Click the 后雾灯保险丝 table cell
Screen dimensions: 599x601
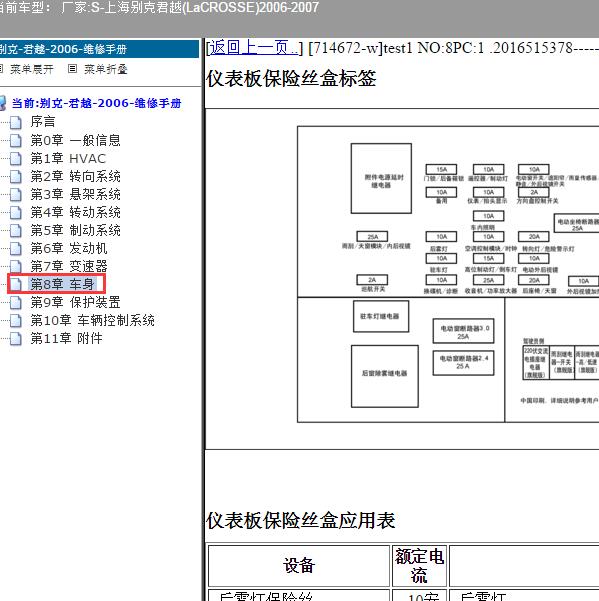[299, 595]
